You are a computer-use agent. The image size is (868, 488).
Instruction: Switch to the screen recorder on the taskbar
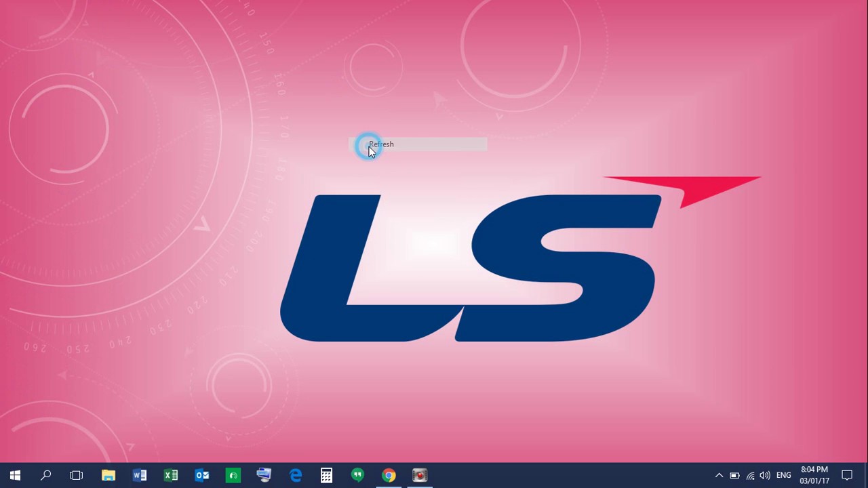420,475
